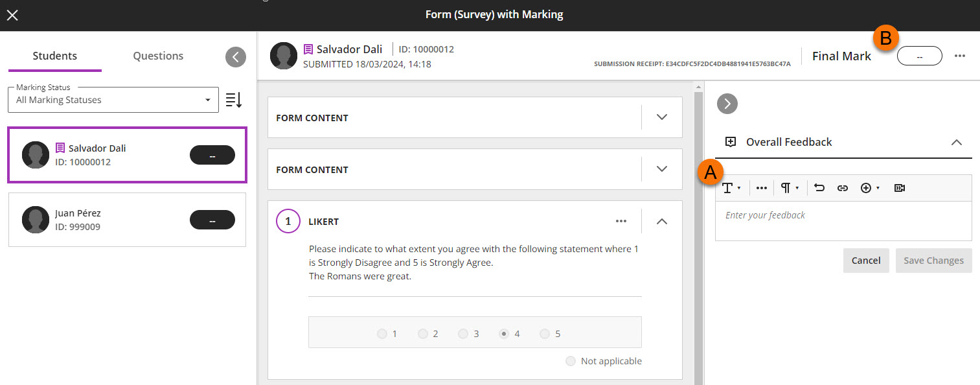Screen dimensions: 980x385
Task: Click the Cancel button
Action: (865, 261)
